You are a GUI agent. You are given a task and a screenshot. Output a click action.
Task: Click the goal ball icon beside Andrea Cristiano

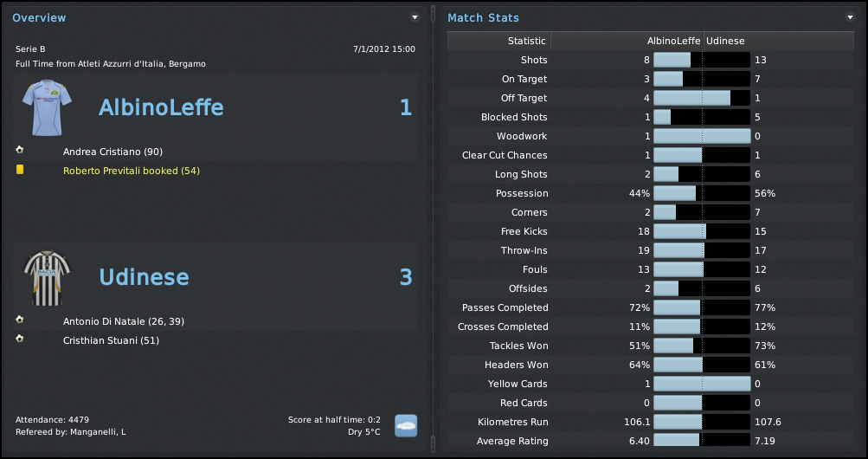pyautogui.click(x=20, y=150)
